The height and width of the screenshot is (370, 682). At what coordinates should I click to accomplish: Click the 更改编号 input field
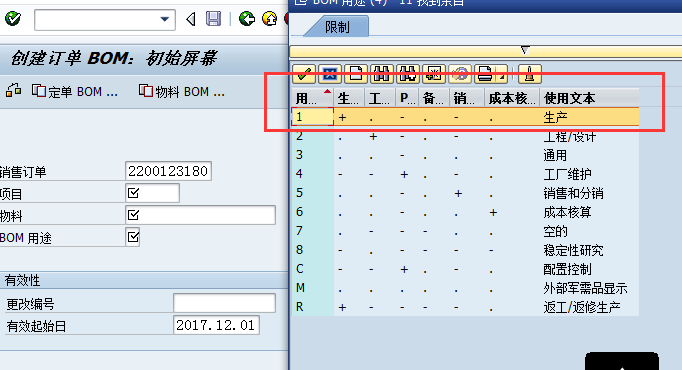click(x=224, y=303)
